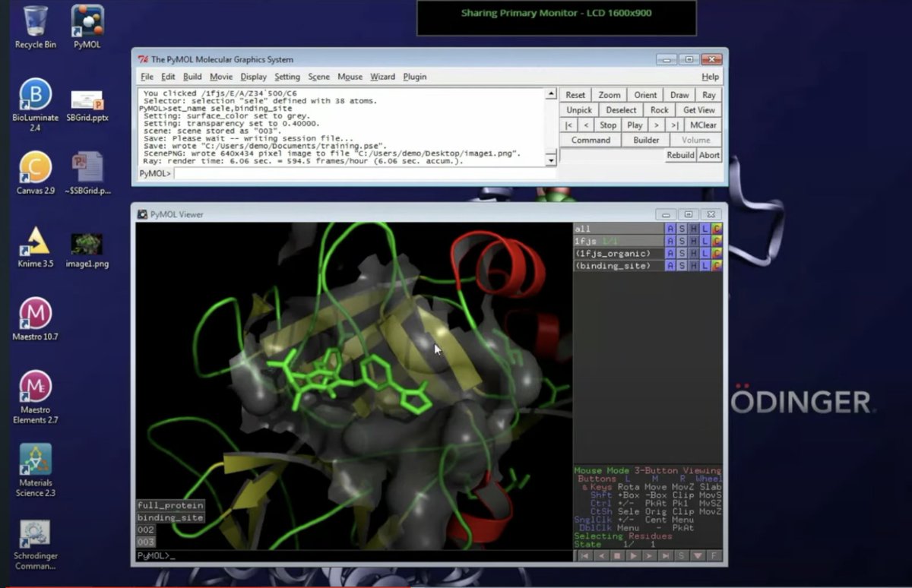912x588 pixels.
Task: Open the Action (A) menu for all
Action: [x=670, y=229]
